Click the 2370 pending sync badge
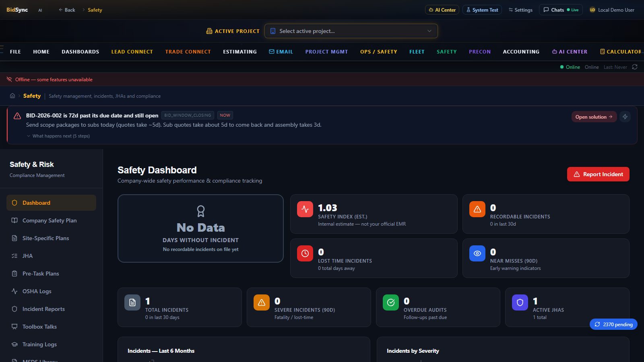 point(613,324)
